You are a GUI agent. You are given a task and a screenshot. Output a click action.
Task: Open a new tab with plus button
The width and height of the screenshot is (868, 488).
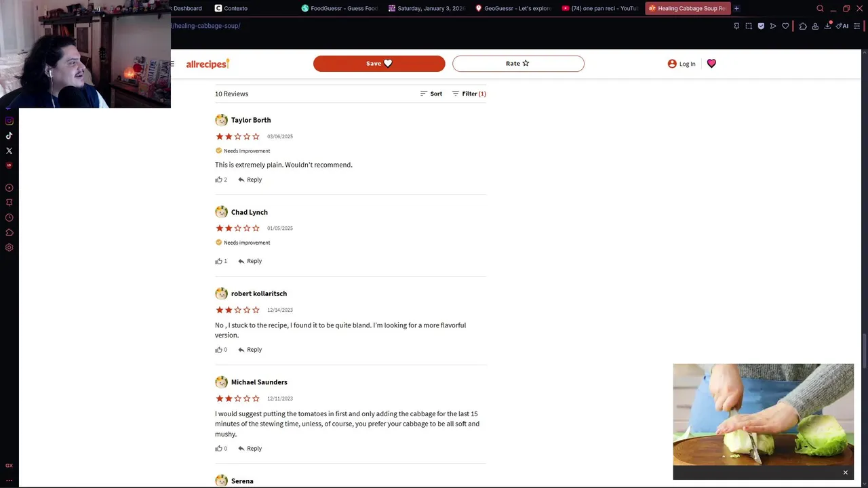click(x=736, y=8)
